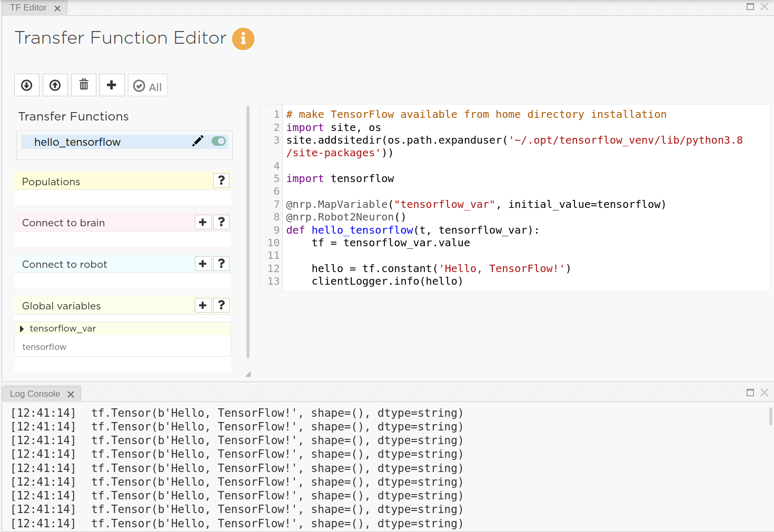This screenshot has height=532, width=774.
Task: Close the TF Editor tab
Action: tap(57, 8)
